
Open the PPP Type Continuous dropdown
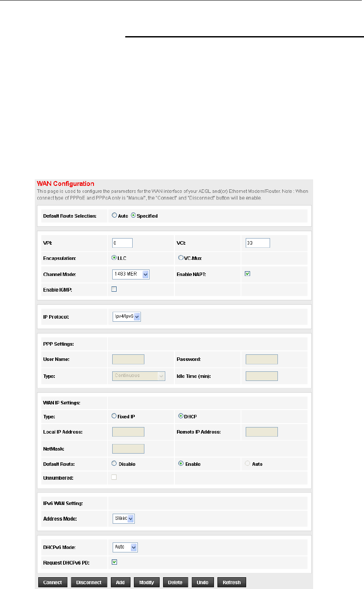click(x=139, y=376)
